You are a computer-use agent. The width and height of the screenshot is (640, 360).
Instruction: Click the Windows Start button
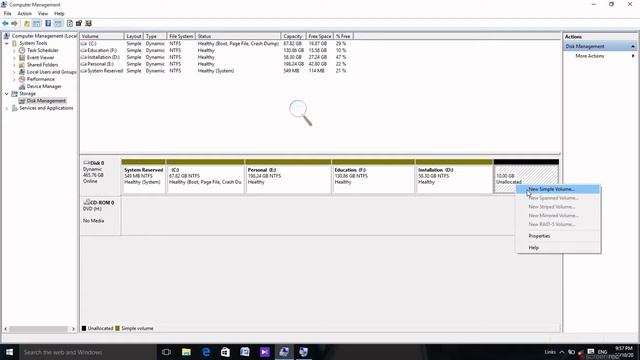tap(9, 352)
